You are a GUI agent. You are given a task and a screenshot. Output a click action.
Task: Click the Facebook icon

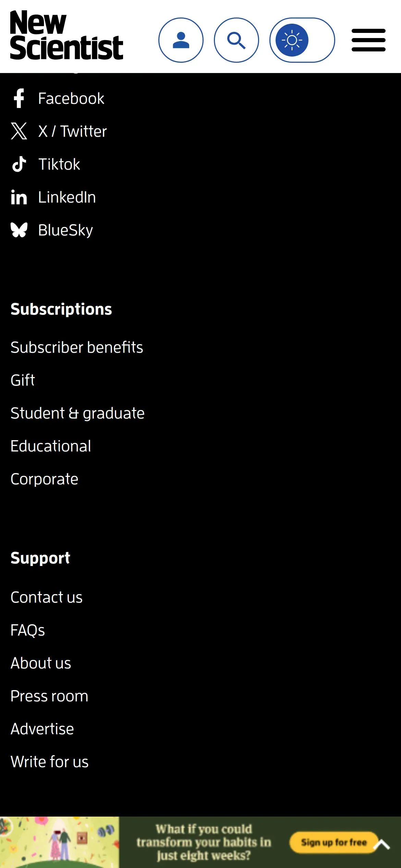click(19, 99)
